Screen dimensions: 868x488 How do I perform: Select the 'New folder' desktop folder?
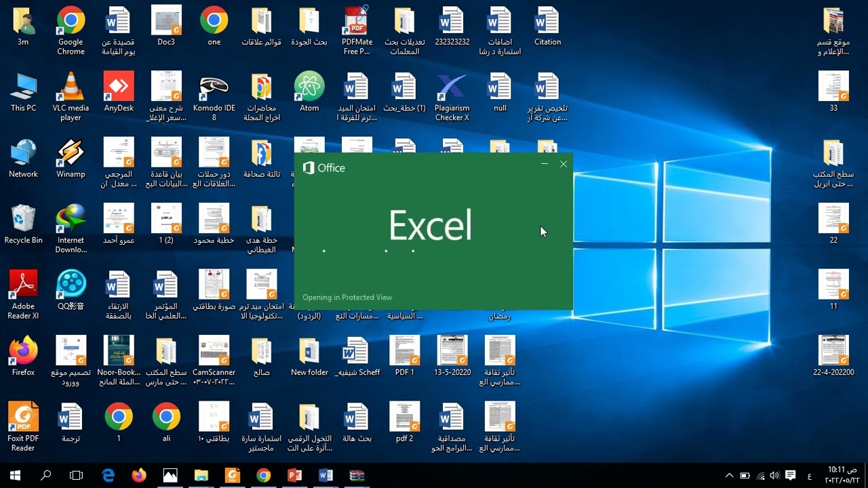(309, 356)
